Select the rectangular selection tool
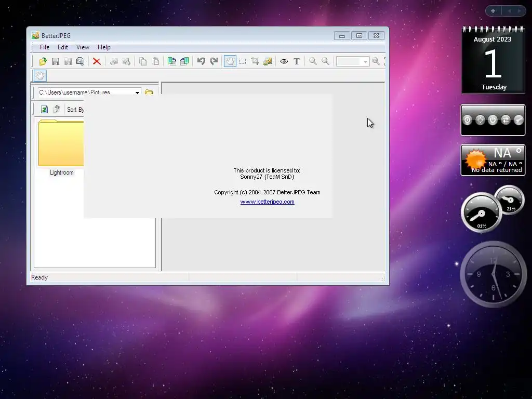The width and height of the screenshot is (532, 399). [x=243, y=61]
